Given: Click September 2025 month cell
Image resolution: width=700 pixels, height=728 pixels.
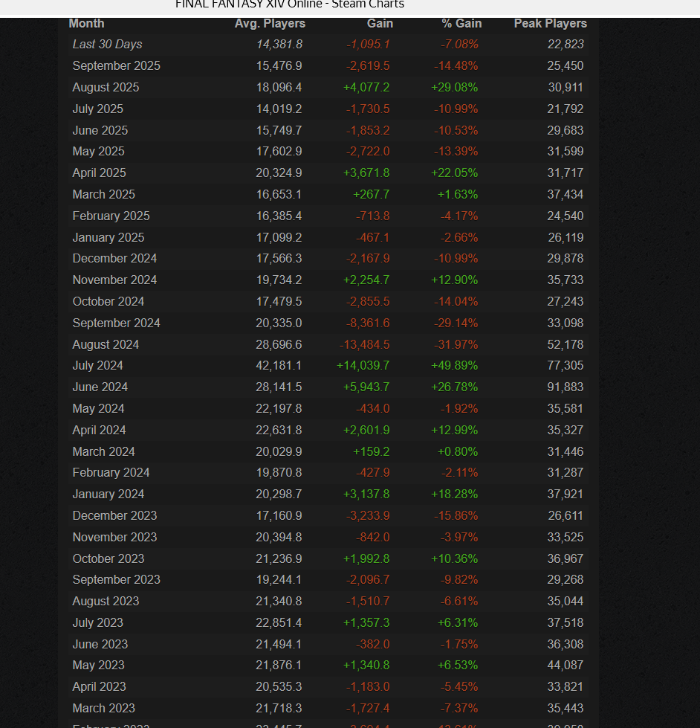Looking at the screenshot, I should click(x=117, y=66).
